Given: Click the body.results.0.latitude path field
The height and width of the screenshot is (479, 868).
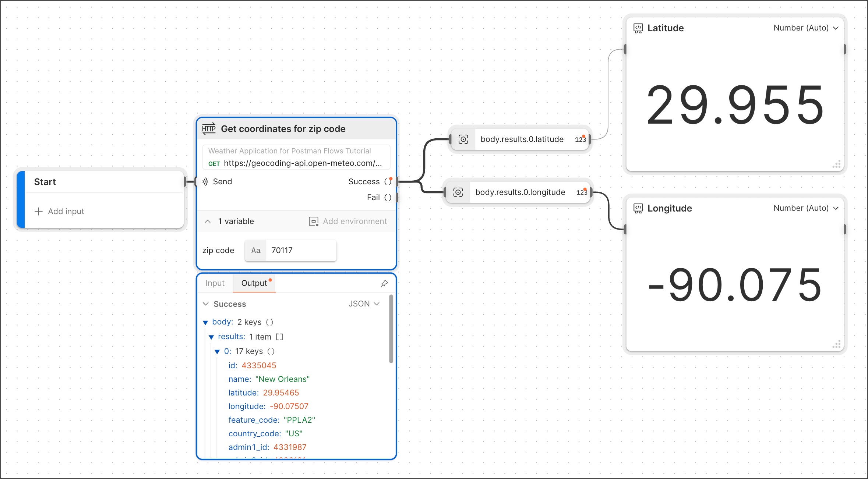Looking at the screenshot, I should pyautogui.click(x=522, y=139).
